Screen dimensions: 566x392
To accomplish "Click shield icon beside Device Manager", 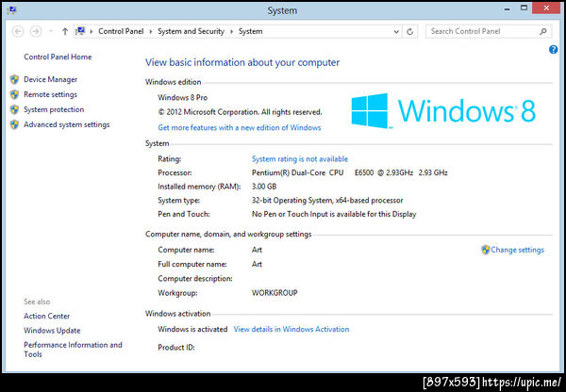I will (14, 79).
